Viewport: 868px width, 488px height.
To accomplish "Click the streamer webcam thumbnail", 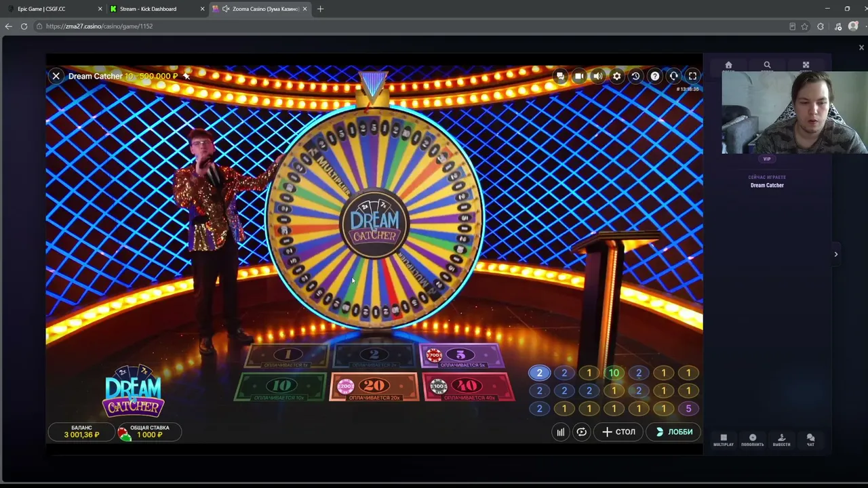I will coord(794,112).
